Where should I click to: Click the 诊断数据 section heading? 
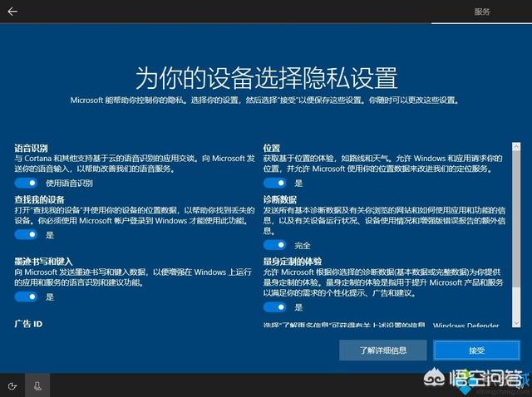coord(279,199)
